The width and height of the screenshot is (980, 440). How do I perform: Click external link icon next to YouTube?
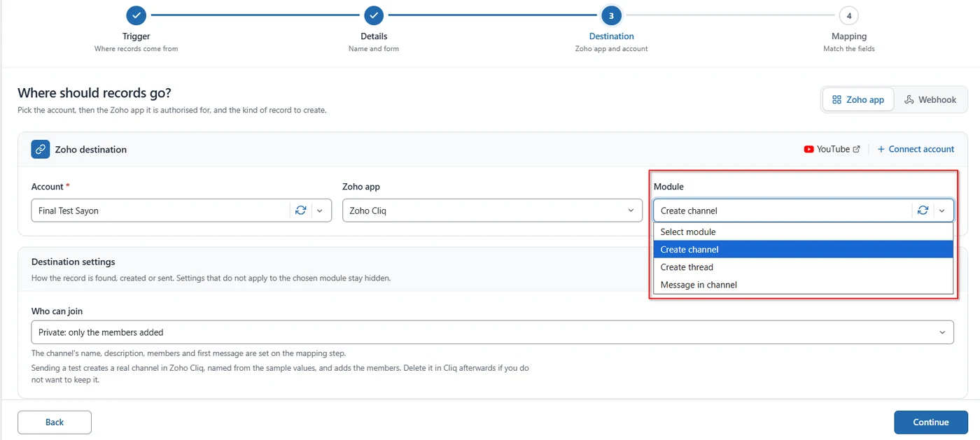click(856, 149)
